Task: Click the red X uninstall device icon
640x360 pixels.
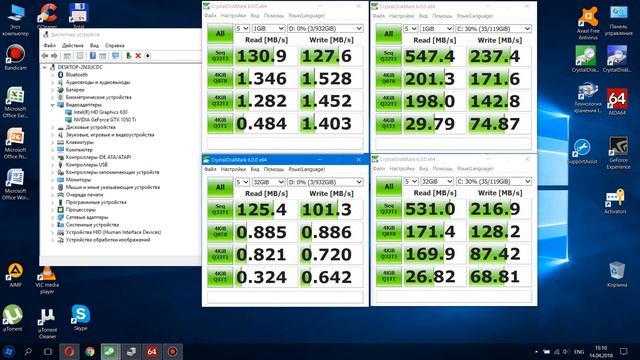Action: coord(138,56)
